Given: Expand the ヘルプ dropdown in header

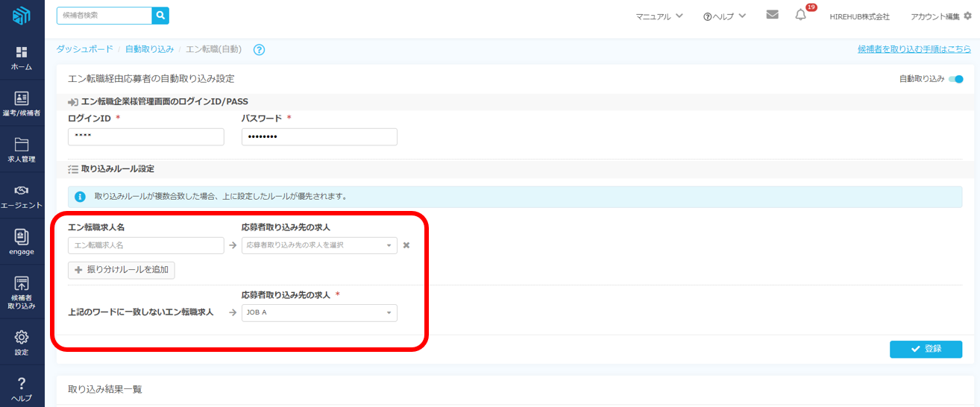Looking at the screenshot, I should (x=724, y=16).
